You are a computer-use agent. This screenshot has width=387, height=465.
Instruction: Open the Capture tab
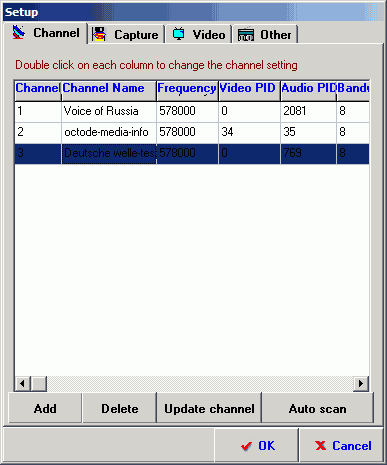click(127, 34)
